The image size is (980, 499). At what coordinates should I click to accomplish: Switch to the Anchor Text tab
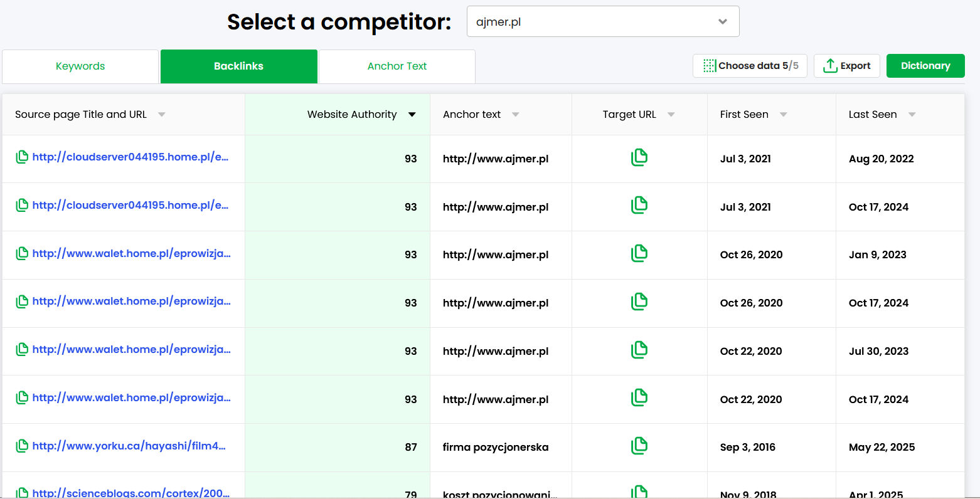pos(397,66)
